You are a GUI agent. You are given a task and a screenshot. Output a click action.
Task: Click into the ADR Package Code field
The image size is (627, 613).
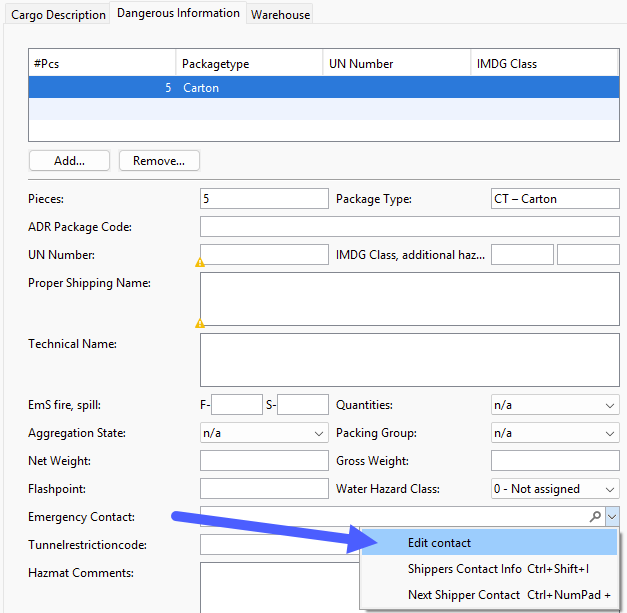(409, 227)
